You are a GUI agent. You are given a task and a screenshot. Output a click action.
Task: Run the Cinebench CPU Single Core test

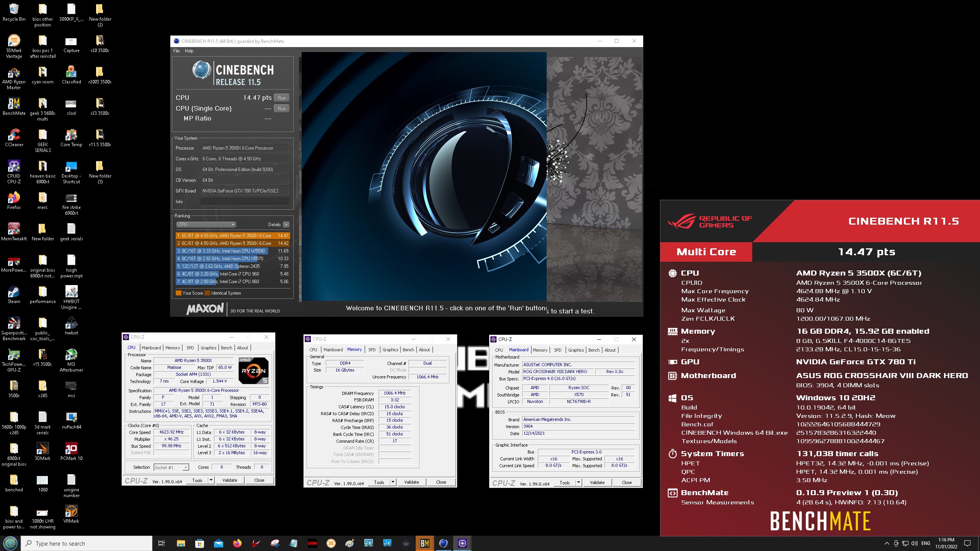coord(282,109)
